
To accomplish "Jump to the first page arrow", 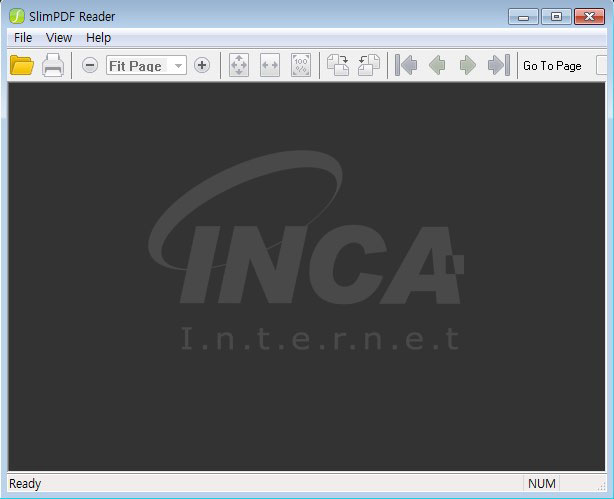I will pyautogui.click(x=406, y=65).
